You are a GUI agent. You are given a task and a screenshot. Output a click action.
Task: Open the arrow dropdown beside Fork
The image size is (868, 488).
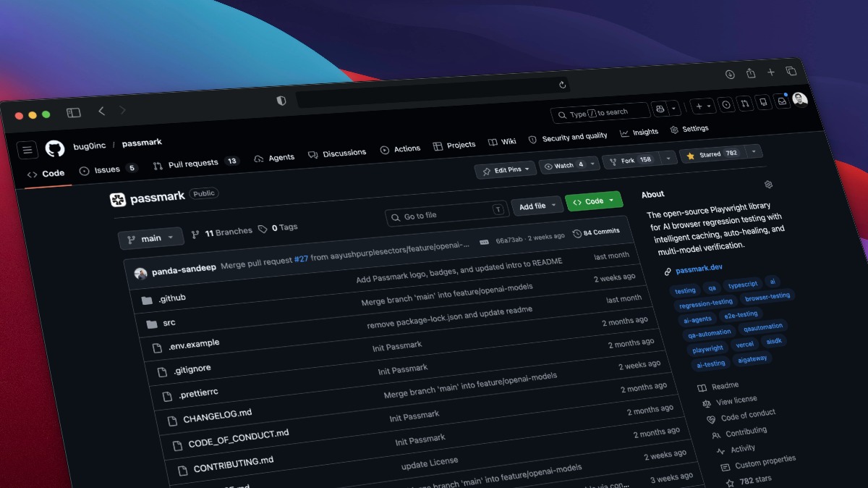pos(668,158)
